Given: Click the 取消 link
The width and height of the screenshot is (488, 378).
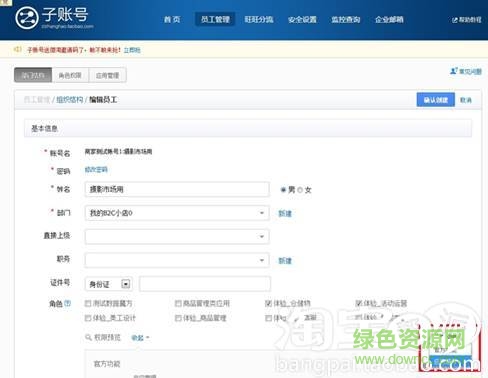Looking at the screenshot, I should click(x=466, y=100).
